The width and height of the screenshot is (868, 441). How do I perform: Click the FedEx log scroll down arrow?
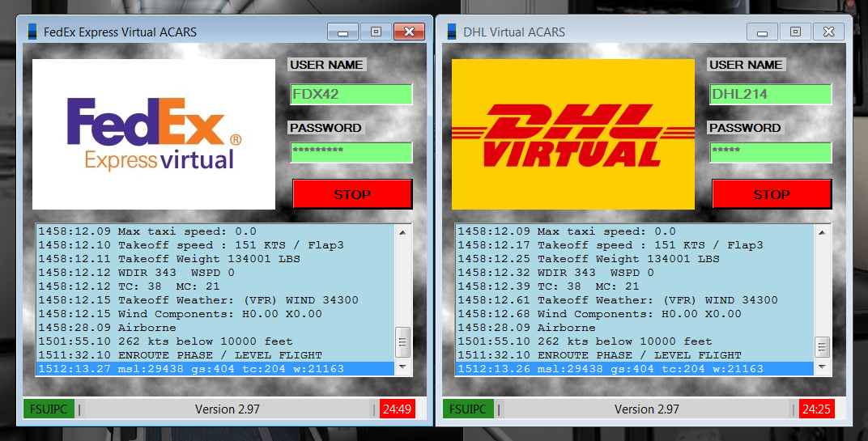(402, 367)
